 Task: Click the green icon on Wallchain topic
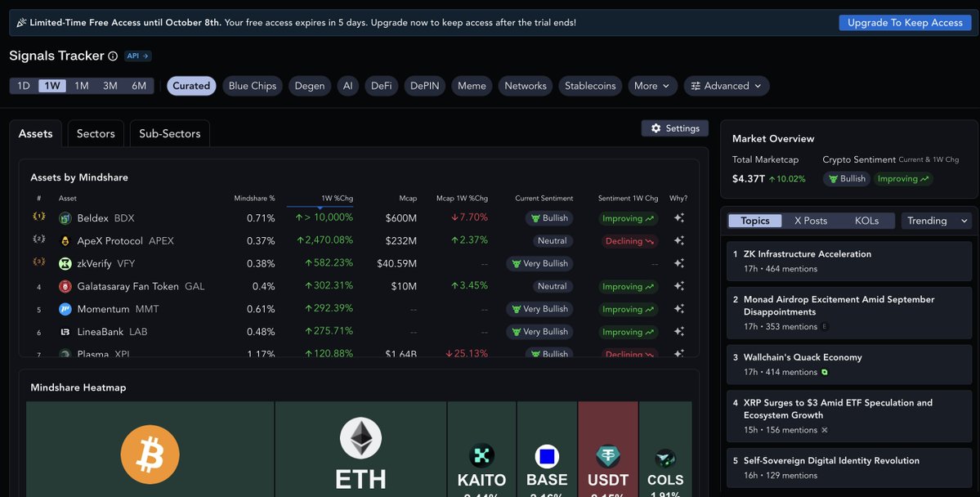(x=825, y=372)
